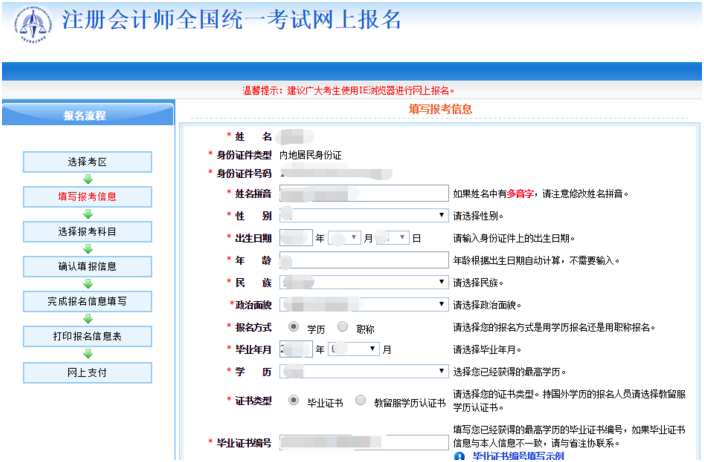Screen dimensions: 704x462
Task: Open the 民族 ethnicity dropdown
Action: 364,282
